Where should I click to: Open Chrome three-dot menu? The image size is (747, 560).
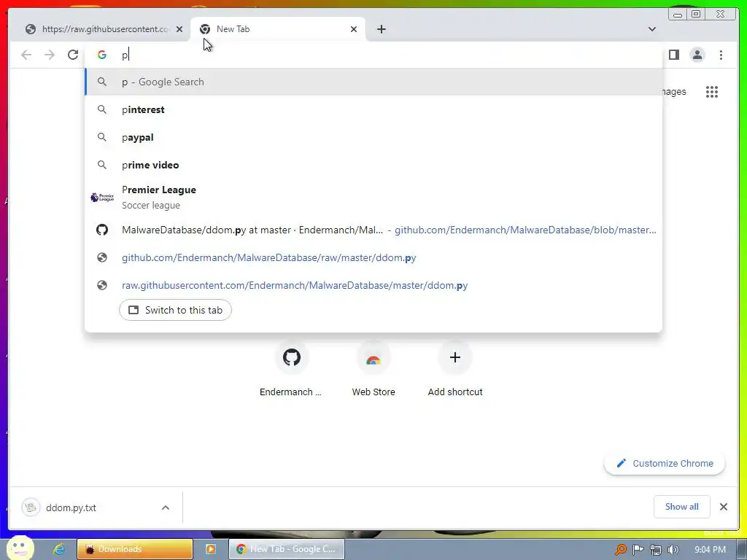(721, 55)
